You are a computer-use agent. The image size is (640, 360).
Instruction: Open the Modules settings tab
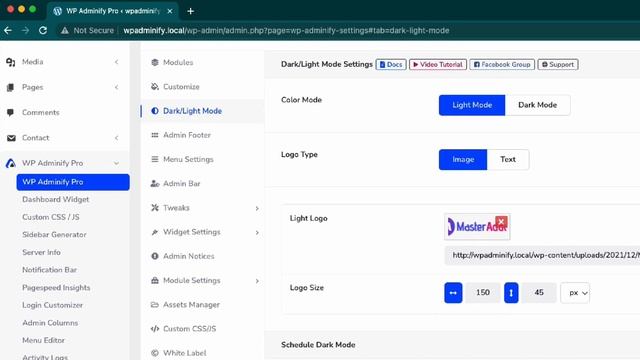click(x=202, y=62)
